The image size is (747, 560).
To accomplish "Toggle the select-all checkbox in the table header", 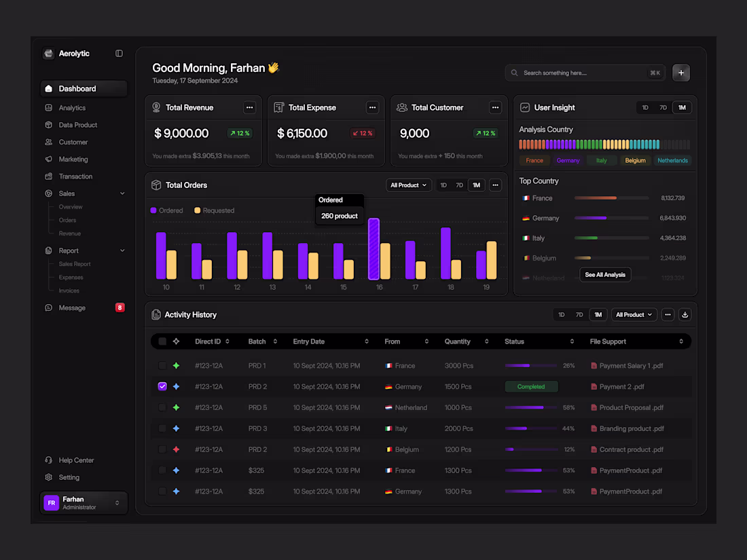I will coord(162,341).
